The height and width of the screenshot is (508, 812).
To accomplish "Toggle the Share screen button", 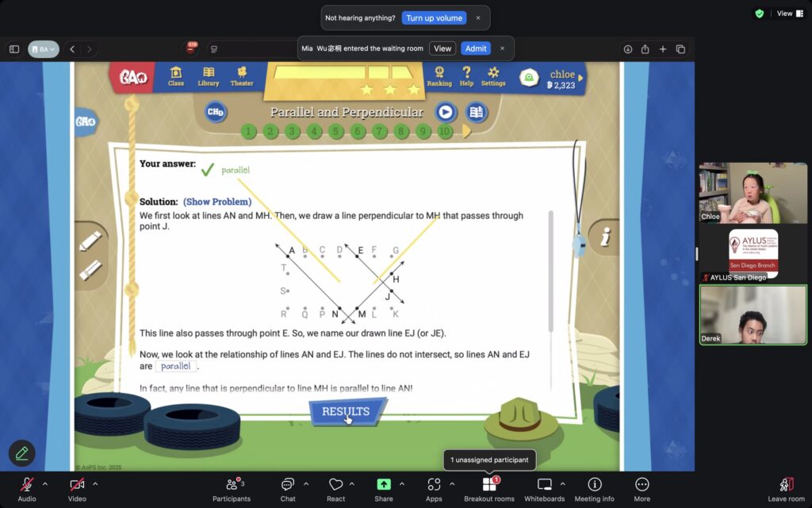I will 384,485.
